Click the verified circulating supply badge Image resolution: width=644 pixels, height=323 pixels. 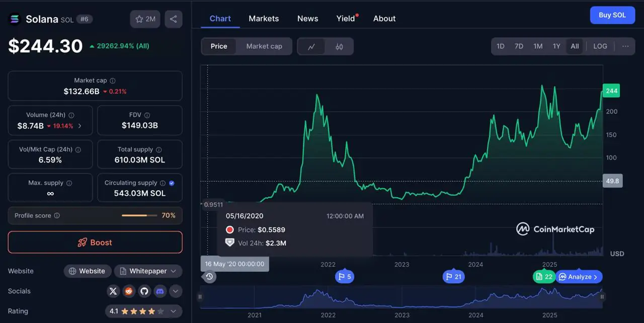[172, 183]
